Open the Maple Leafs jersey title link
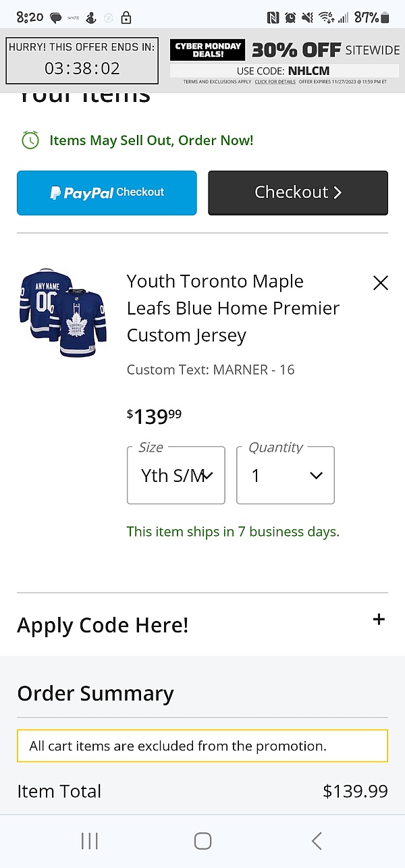 [233, 308]
